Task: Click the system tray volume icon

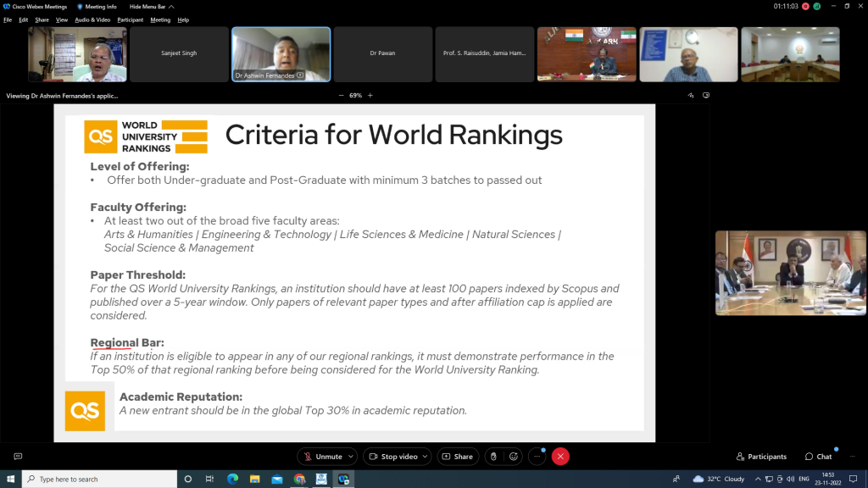Action: [x=791, y=480]
